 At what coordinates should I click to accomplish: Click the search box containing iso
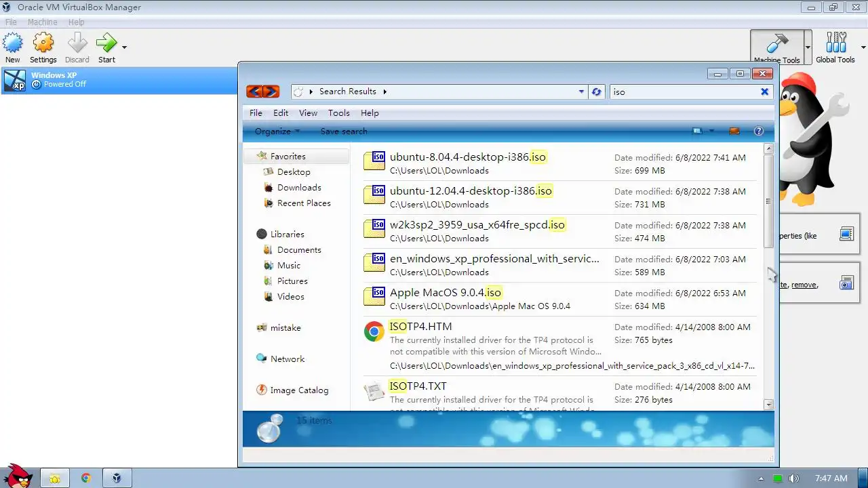tap(684, 91)
